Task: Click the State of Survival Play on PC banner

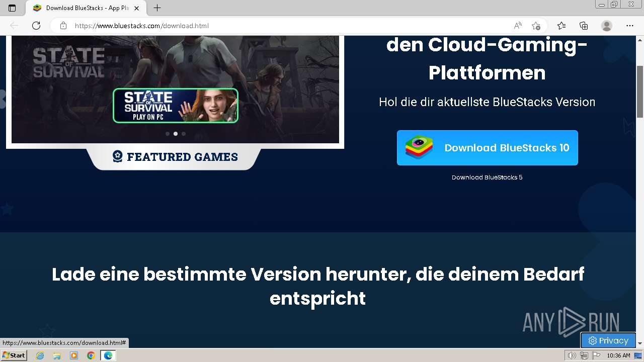Action: [176, 106]
